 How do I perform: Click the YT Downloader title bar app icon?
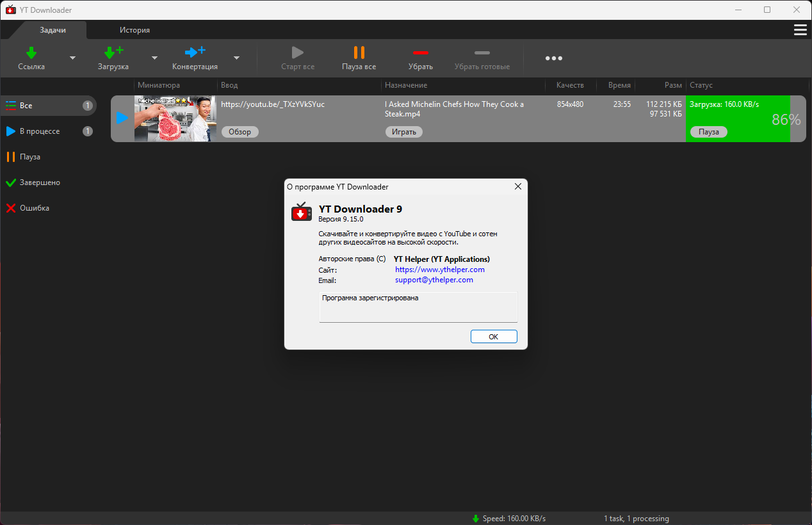(x=10, y=10)
